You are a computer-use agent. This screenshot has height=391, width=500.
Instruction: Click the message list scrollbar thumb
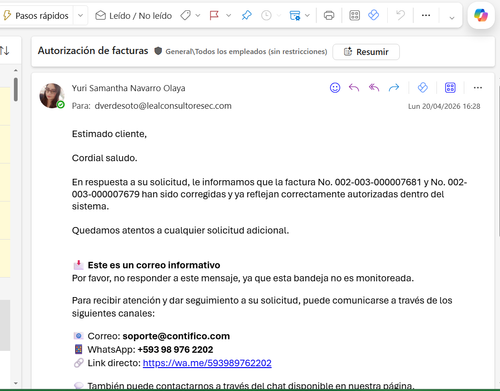click(16, 89)
